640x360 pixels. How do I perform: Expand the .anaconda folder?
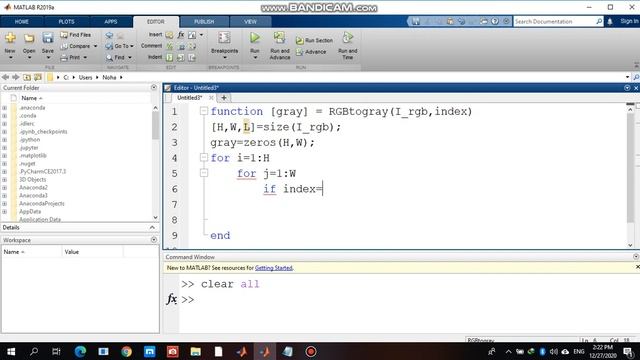pyautogui.click(x=4, y=108)
